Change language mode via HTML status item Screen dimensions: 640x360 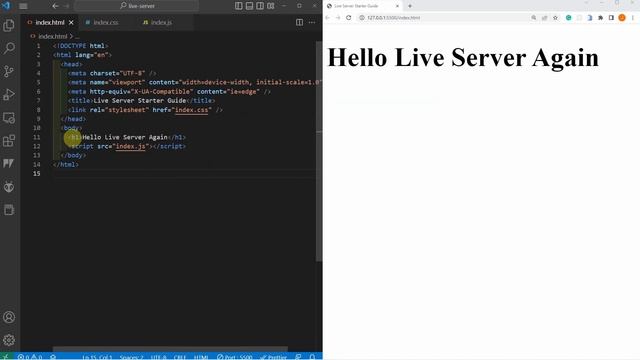200,357
